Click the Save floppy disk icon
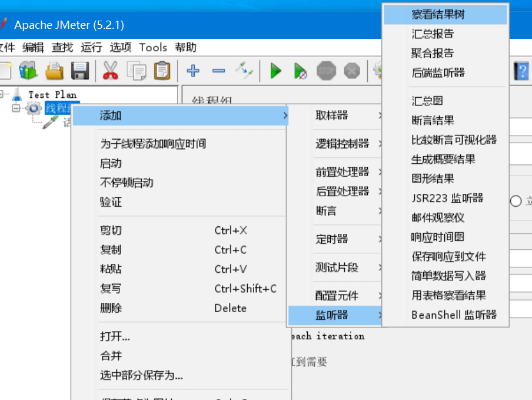 (x=80, y=71)
